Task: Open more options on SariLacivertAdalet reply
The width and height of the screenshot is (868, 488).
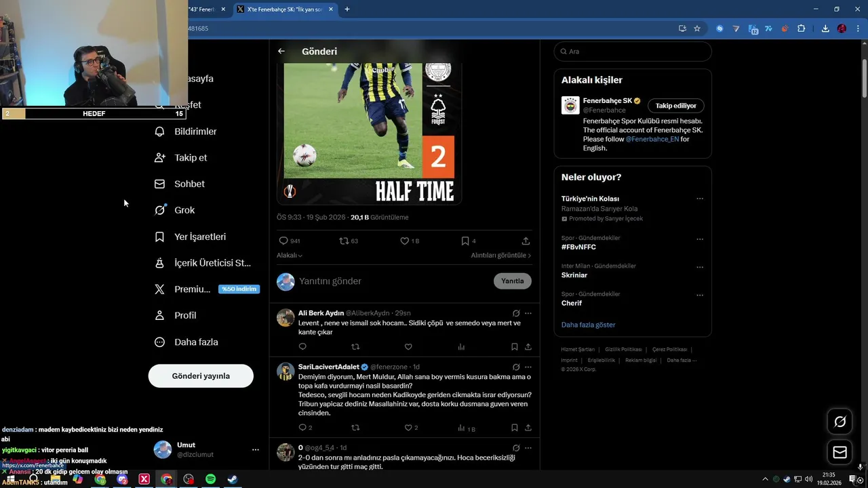Action: pos(528,367)
